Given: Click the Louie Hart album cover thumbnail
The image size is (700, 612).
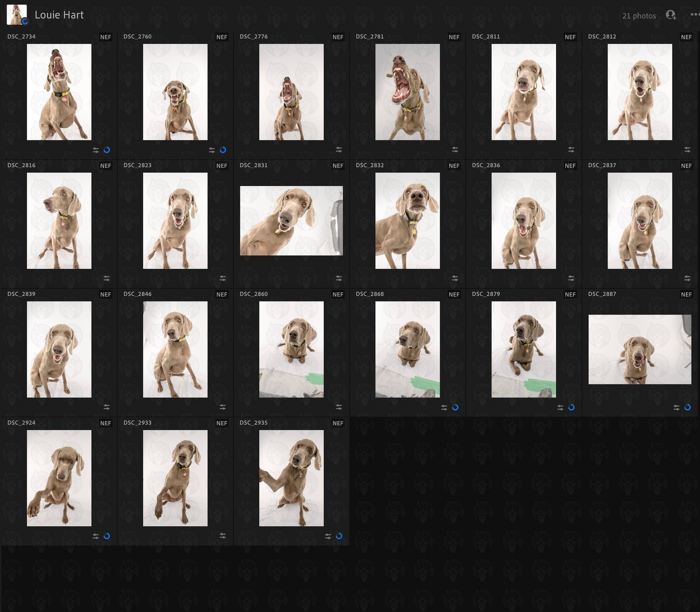Looking at the screenshot, I should [17, 15].
